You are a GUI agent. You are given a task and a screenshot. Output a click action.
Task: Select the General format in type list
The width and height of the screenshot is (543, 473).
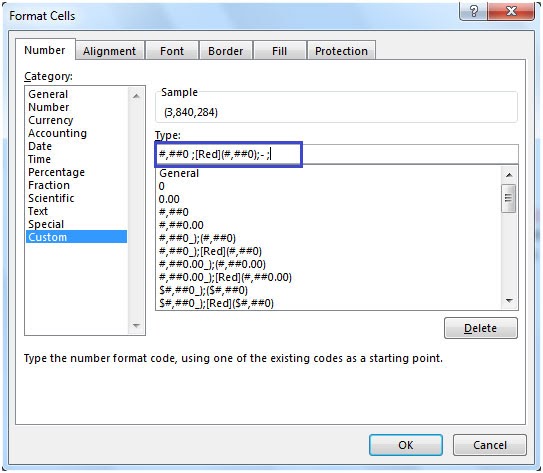179,173
